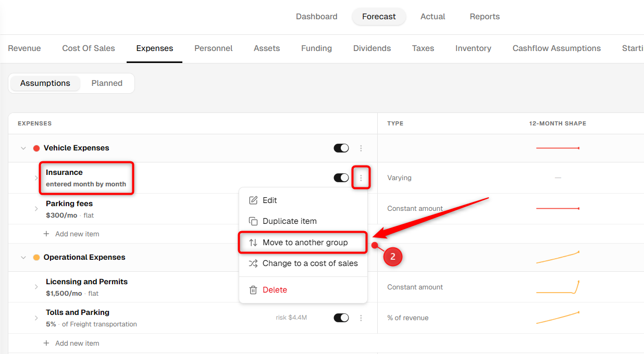Click the plus icon under Parking fees

[x=46, y=234]
